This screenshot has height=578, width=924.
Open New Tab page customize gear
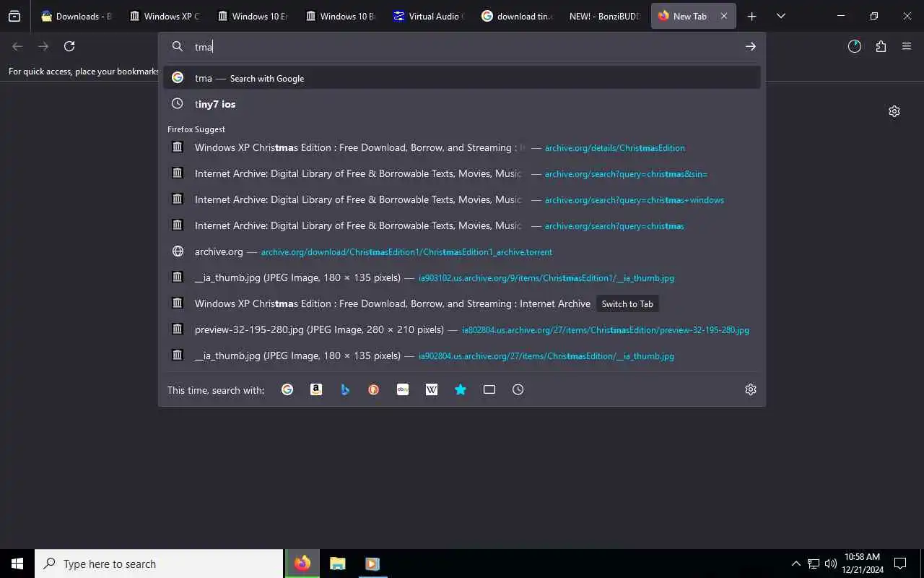pyautogui.click(x=894, y=111)
